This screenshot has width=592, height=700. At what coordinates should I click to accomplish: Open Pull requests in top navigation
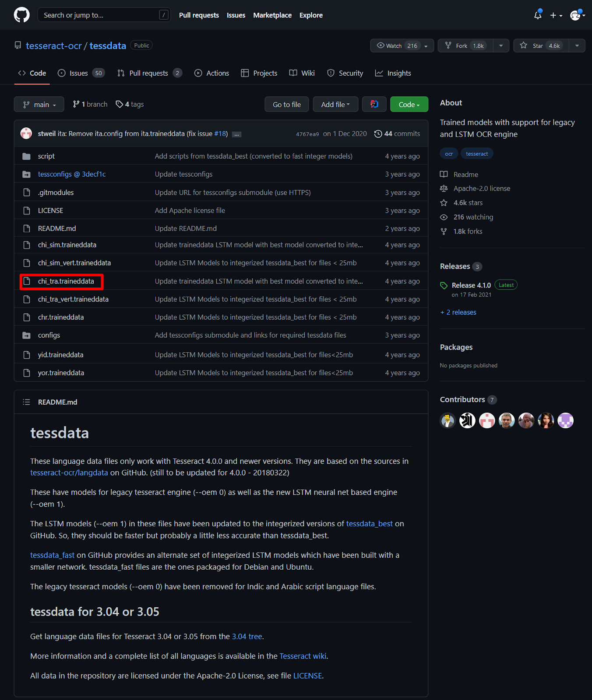coord(199,15)
